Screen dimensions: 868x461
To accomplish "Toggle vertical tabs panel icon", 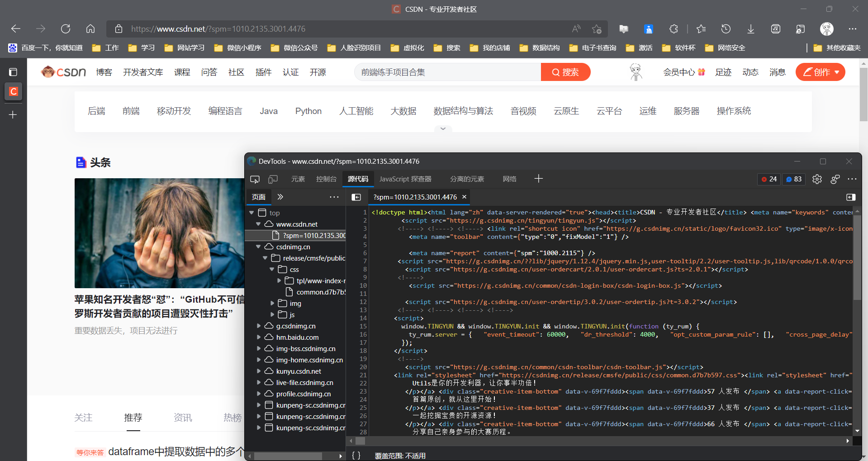I will [x=13, y=72].
